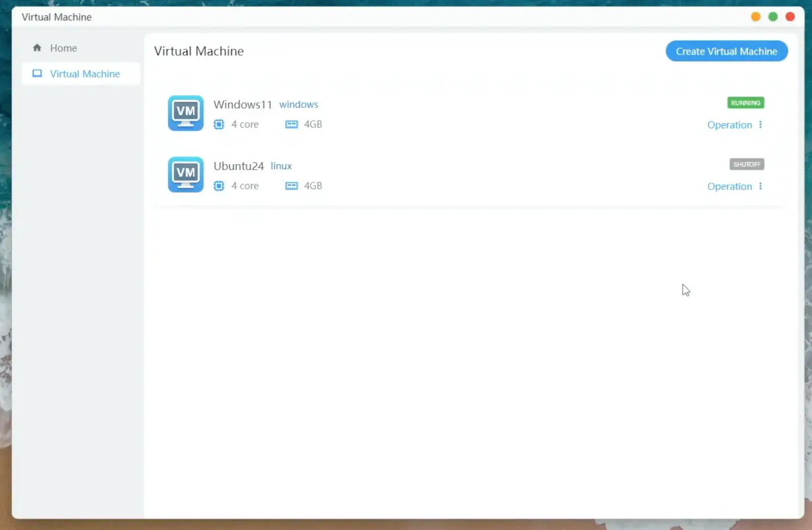Click the Home icon in sidebar
Image resolution: width=812 pixels, height=530 pixels.
click(x=38, y=48)
